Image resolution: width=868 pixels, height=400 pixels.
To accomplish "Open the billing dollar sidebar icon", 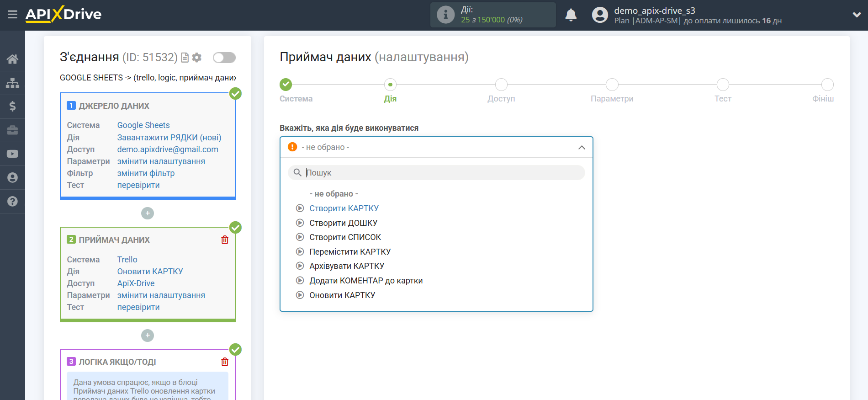I will (x=12, y=107).
